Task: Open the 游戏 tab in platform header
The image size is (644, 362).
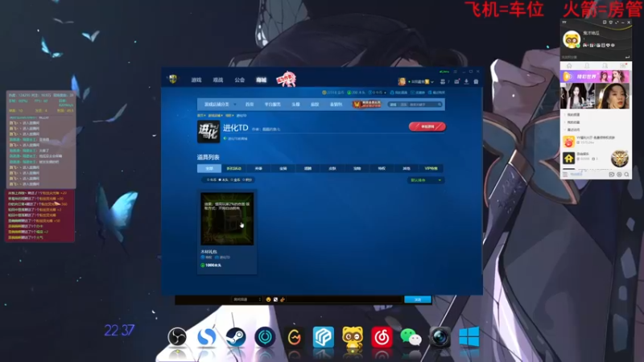Action: 196,80
